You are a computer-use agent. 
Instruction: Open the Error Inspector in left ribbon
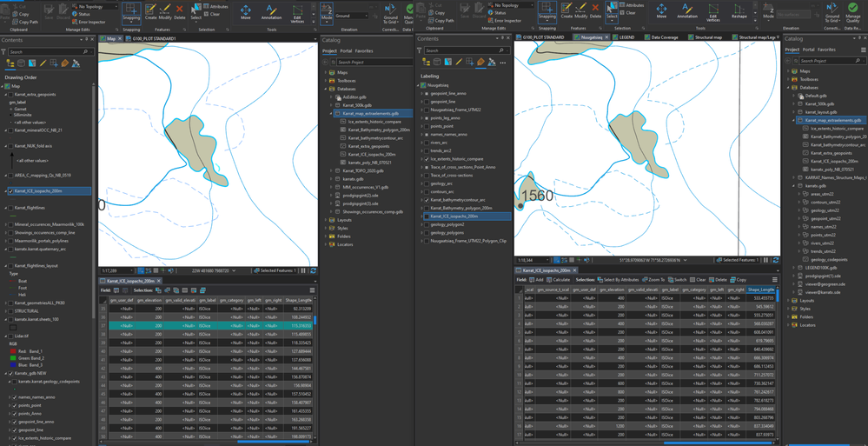[92, 21]
